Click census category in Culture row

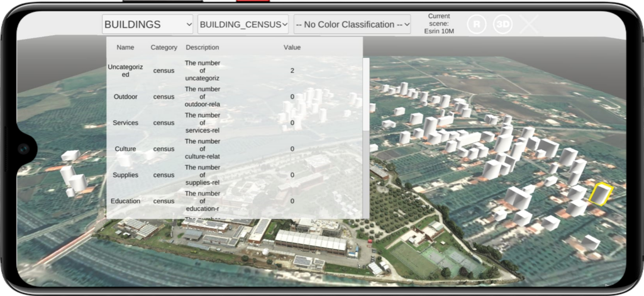point(164,148)
